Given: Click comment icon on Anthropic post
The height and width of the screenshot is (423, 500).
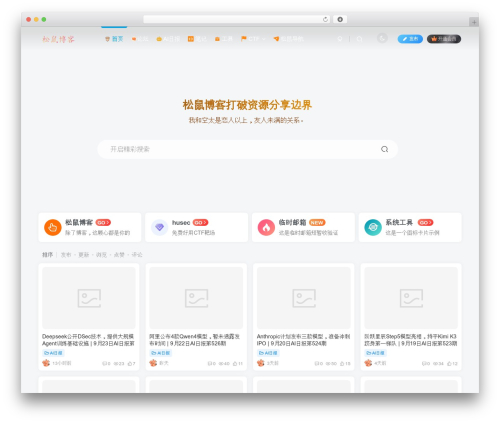Looking at the screenshot, I should point(317,363).
